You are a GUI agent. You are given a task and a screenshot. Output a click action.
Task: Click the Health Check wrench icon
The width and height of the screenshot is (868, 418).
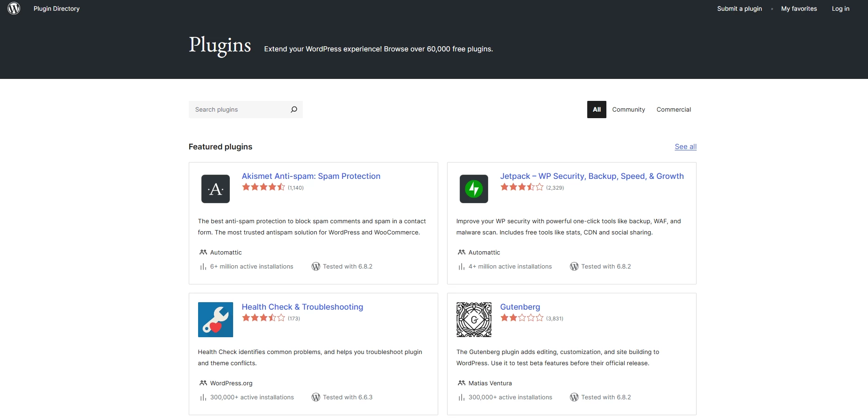[215, 319]
